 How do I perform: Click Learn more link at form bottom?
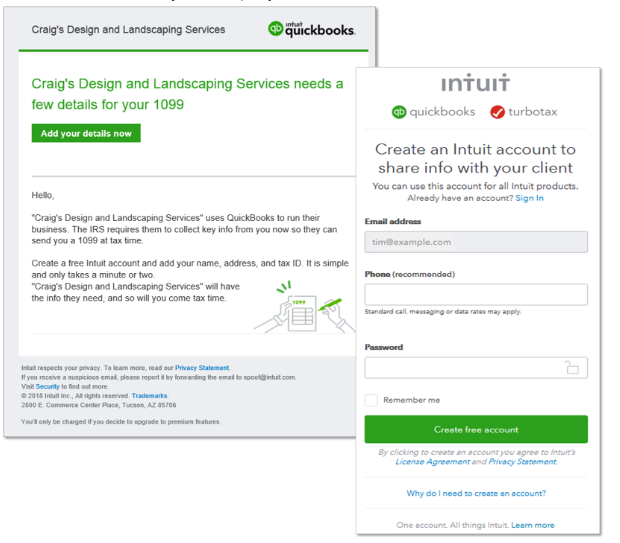tap(533, 525)
